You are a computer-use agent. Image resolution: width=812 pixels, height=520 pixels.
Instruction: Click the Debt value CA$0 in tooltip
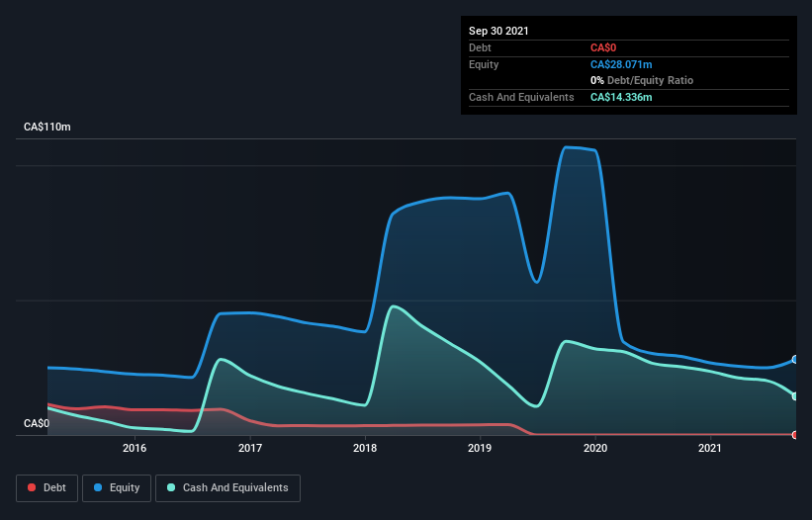(603, 47)
